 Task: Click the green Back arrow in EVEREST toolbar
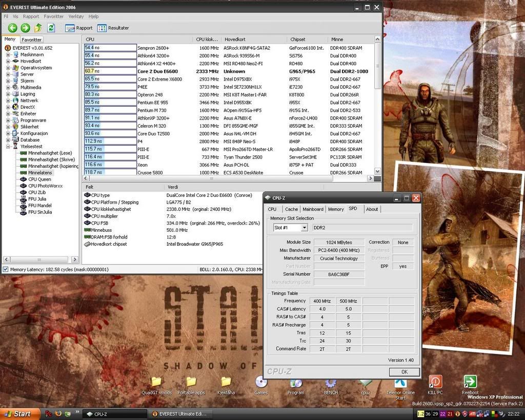[13, 28]
